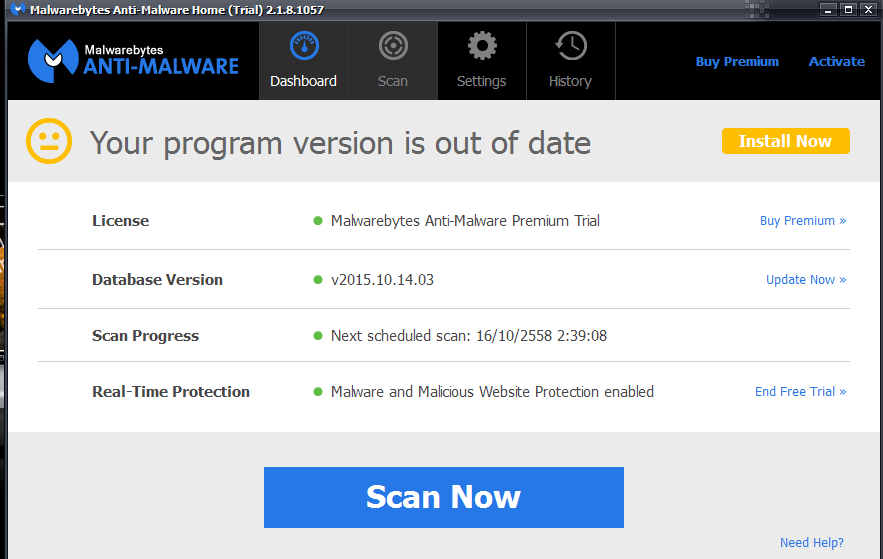Screen dimensions: 883x559
Task: Click the End Free Trial » link
Action: click(x=800, y=392)
